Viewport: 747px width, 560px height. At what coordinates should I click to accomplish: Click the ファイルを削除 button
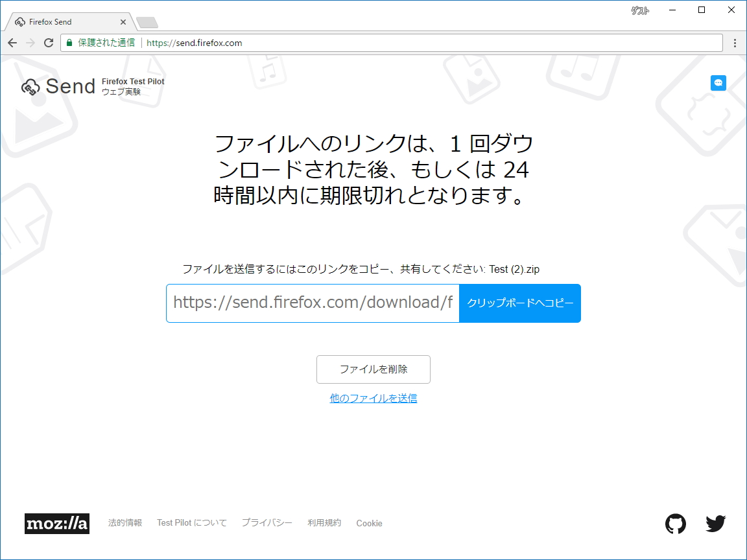tap(373, 369)
